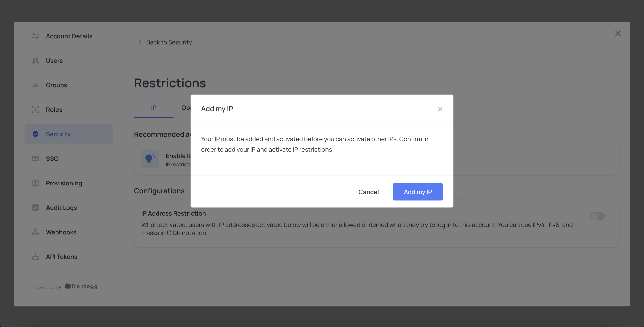The image size is (644, 327).
Task: Click the Roles icon in sidebar
Action: tap(35, 109)
